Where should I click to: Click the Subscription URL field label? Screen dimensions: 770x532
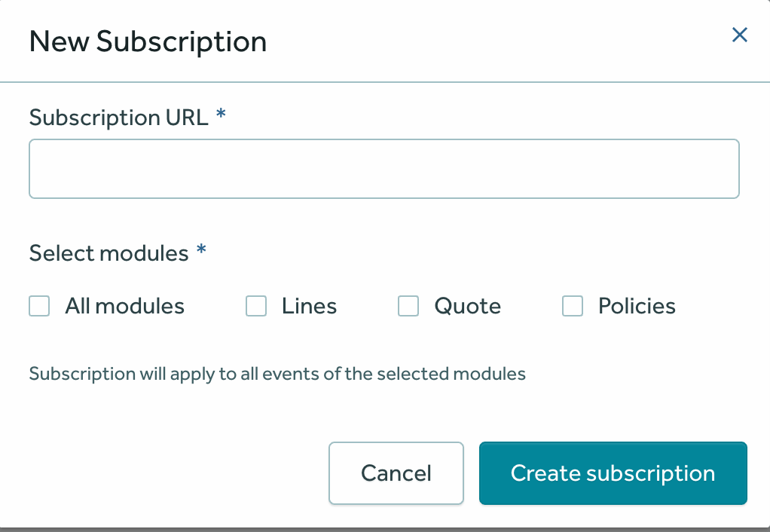coord(119,118)
